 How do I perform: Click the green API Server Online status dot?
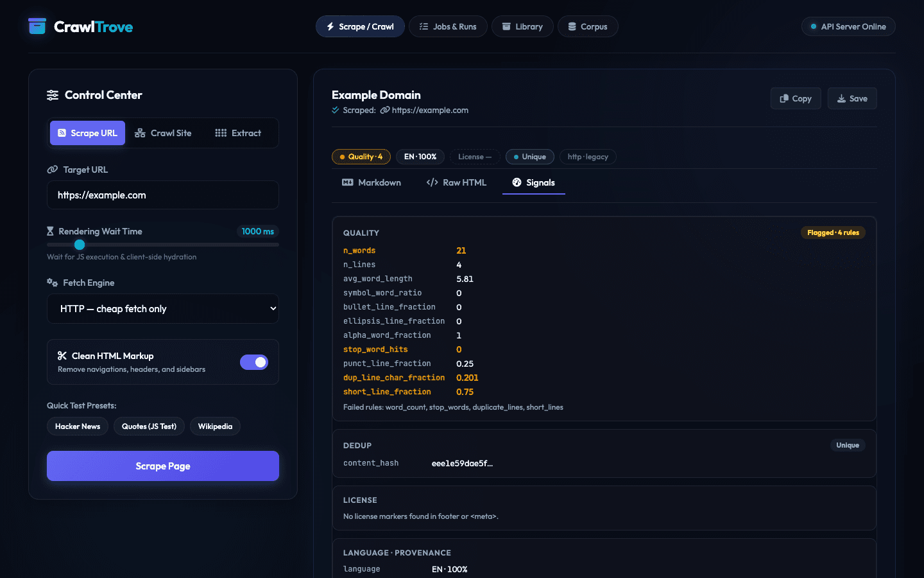coord(814,26)
